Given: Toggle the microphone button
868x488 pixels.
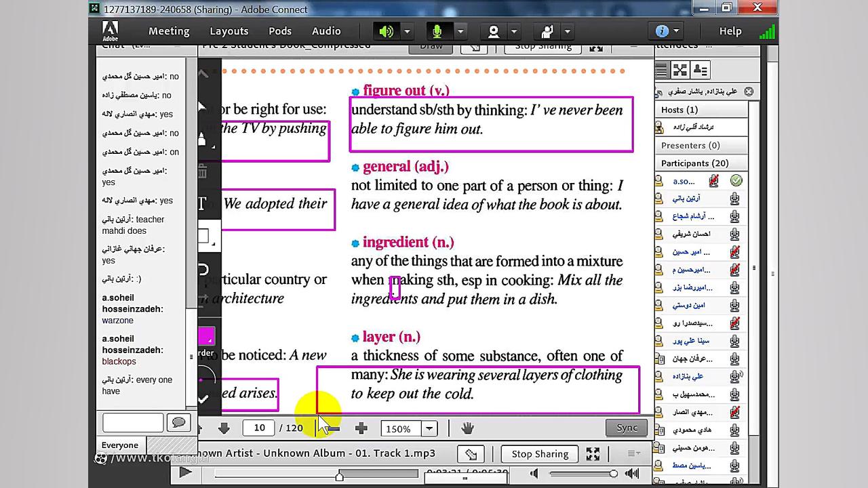Looking at the screenshot, I should [438, 31].
